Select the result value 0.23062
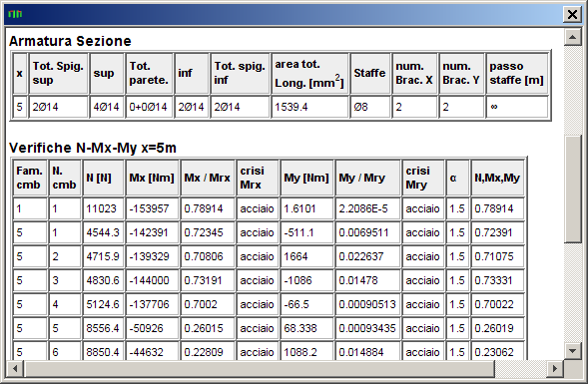 coord(497,351)
